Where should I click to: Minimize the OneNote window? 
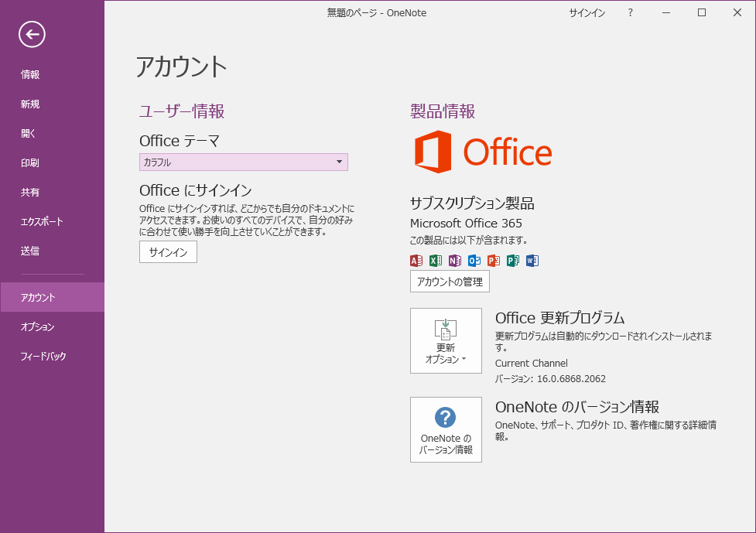coord(666,12)
